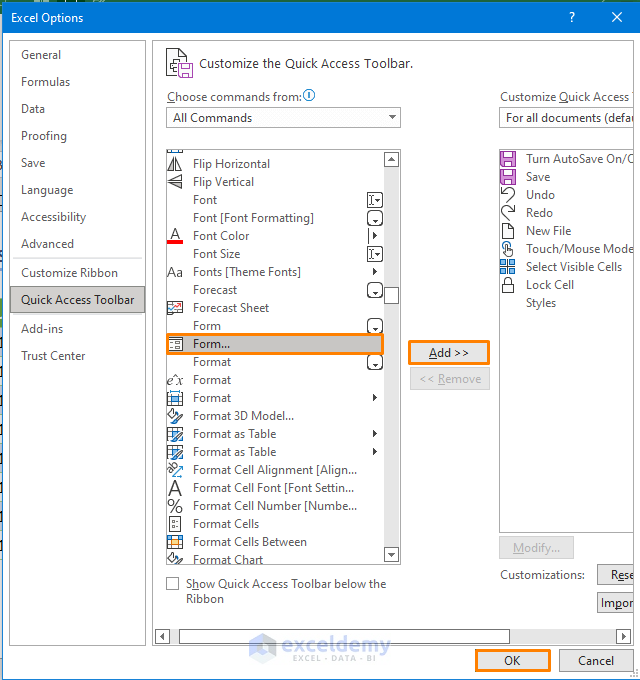Click the Add >> button
This screenshot has width=640, height=680.
449,353
